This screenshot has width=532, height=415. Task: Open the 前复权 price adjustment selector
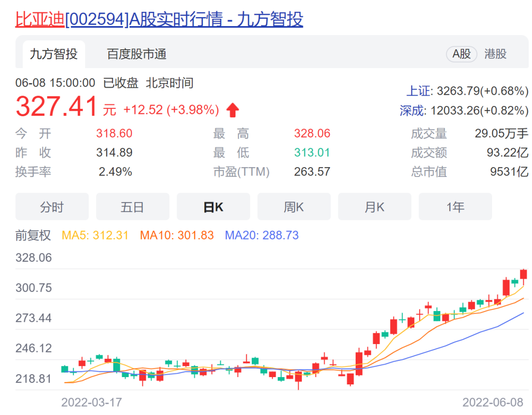[33, 236]
